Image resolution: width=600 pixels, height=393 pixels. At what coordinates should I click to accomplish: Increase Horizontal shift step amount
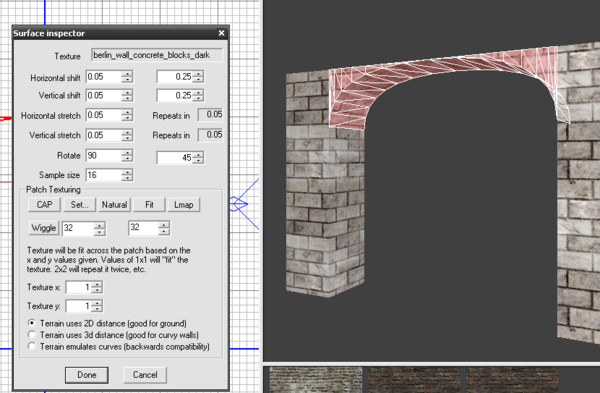coord(198,73)
